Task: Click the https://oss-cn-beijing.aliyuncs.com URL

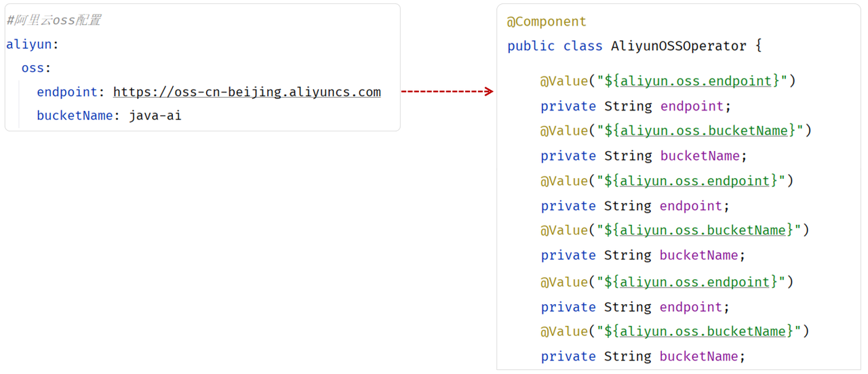Action: click(x=247, y=92)
